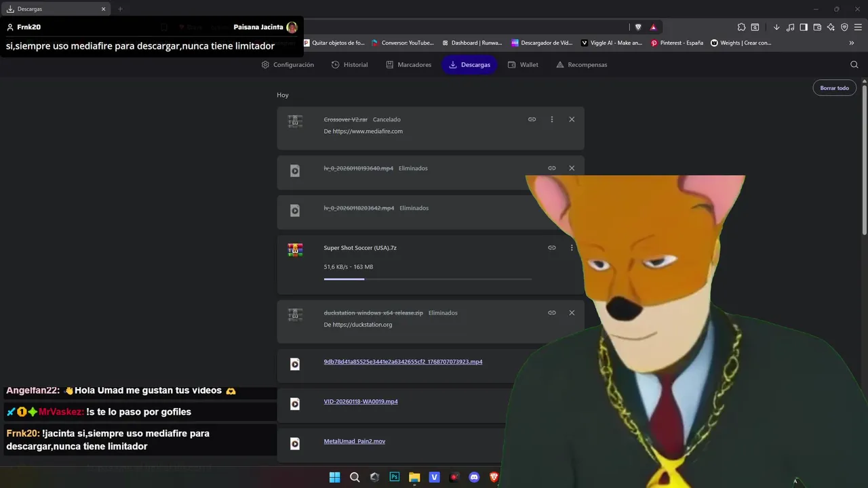Click the Brave VPN shield icon in toolbar

(x=844, y=27)
